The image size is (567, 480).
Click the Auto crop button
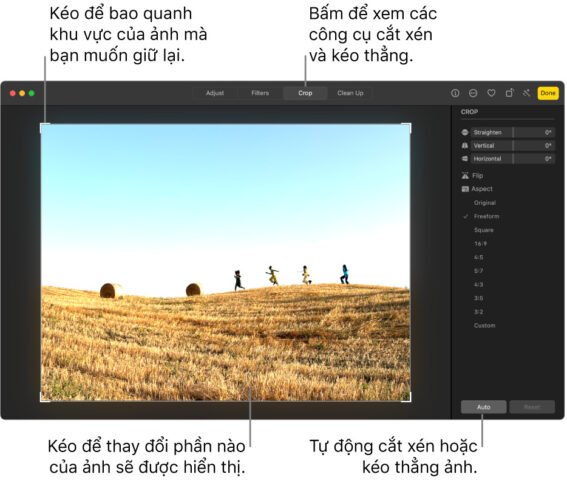click(483, 407)
